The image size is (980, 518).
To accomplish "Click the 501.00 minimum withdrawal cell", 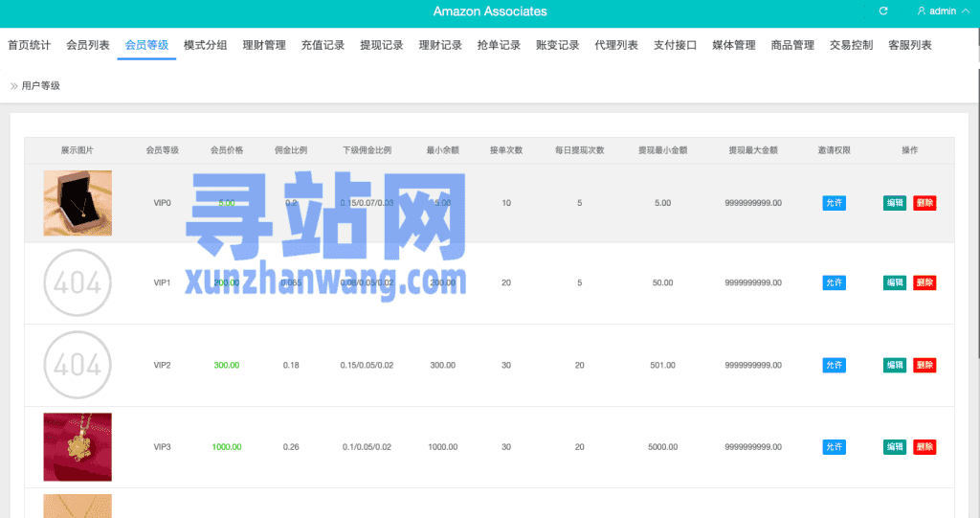I will pos(662,365).
